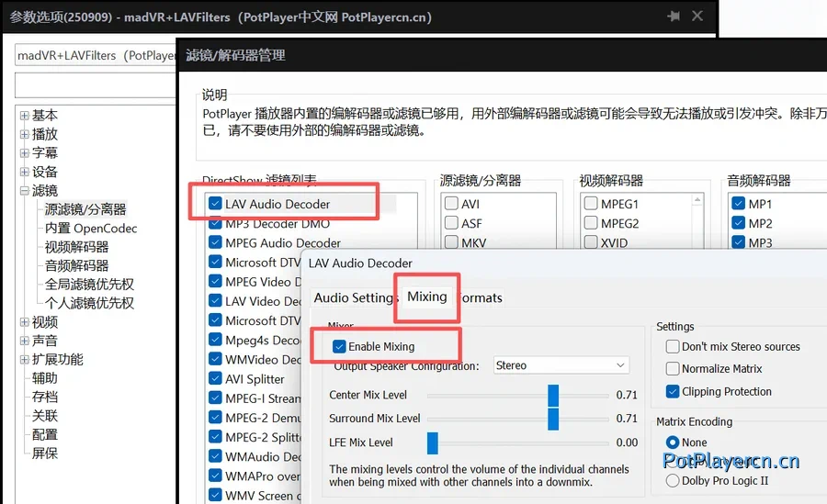Uncheck Clipping Protection option
The image size is (827, 504).
673,391
